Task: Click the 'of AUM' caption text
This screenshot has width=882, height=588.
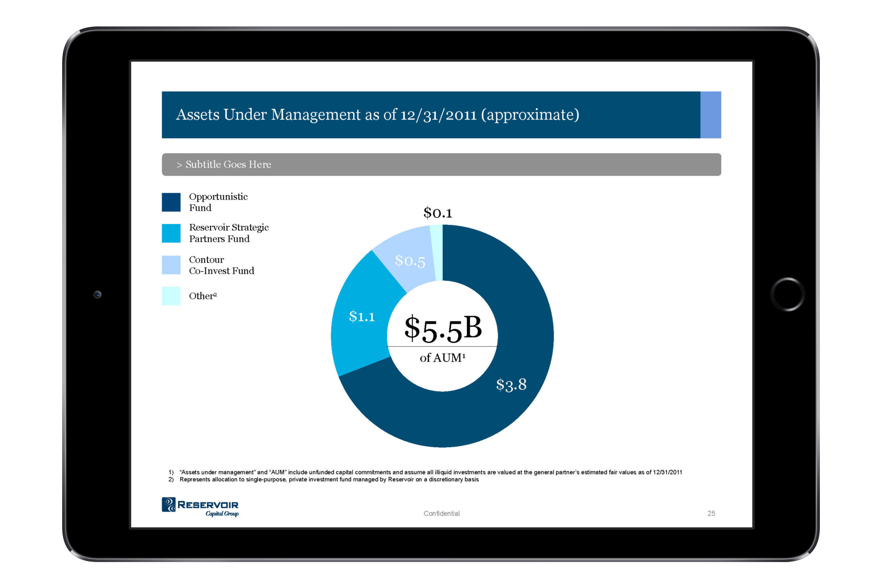Action: pyautogui.click(x=442, y=358)
